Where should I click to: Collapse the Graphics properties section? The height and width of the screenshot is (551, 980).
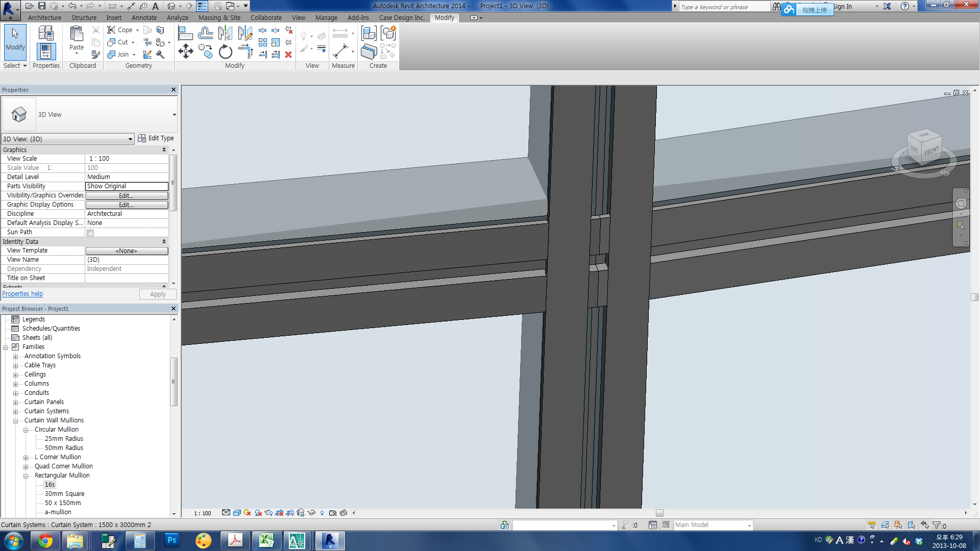click(164, 149)
